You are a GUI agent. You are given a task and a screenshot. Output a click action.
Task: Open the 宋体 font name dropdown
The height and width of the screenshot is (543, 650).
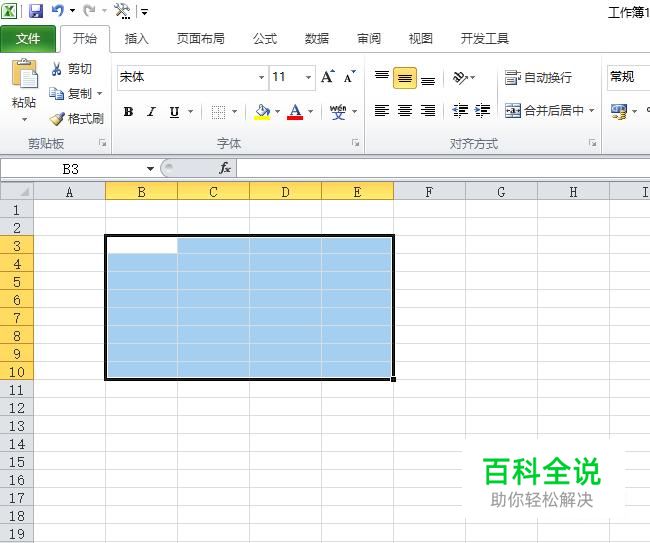pyautogui.click(x=261, y=78)
